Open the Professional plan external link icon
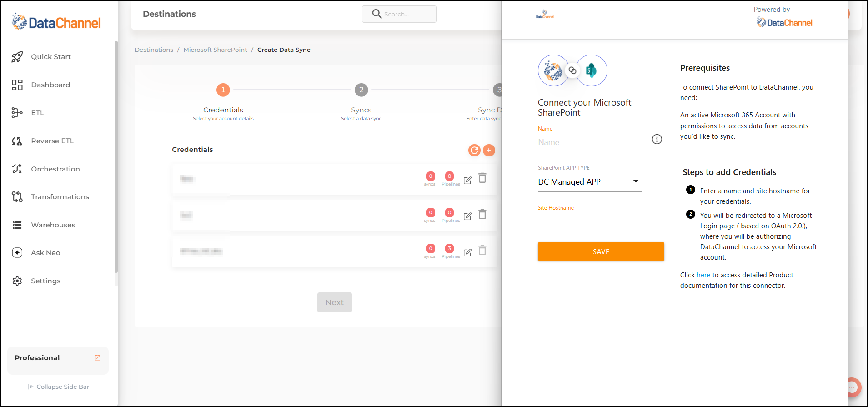Viewport: 868px width, 407px height. click(x=97, y=358)
